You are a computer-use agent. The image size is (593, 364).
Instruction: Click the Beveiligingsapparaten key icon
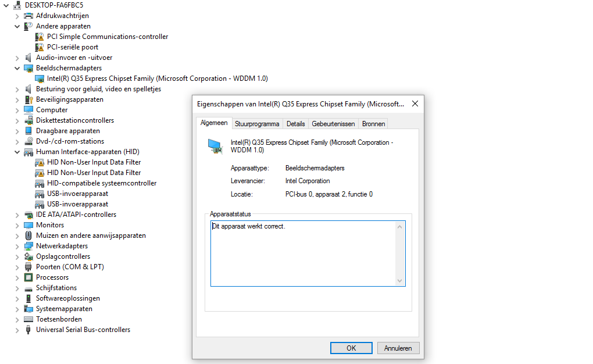pos(28,99)
